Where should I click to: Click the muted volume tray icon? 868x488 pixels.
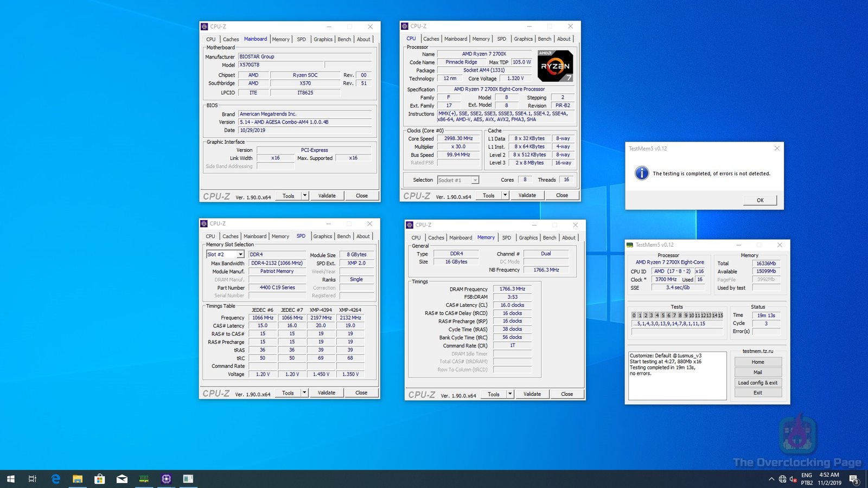pyautogui.click(x=793, y=479)
